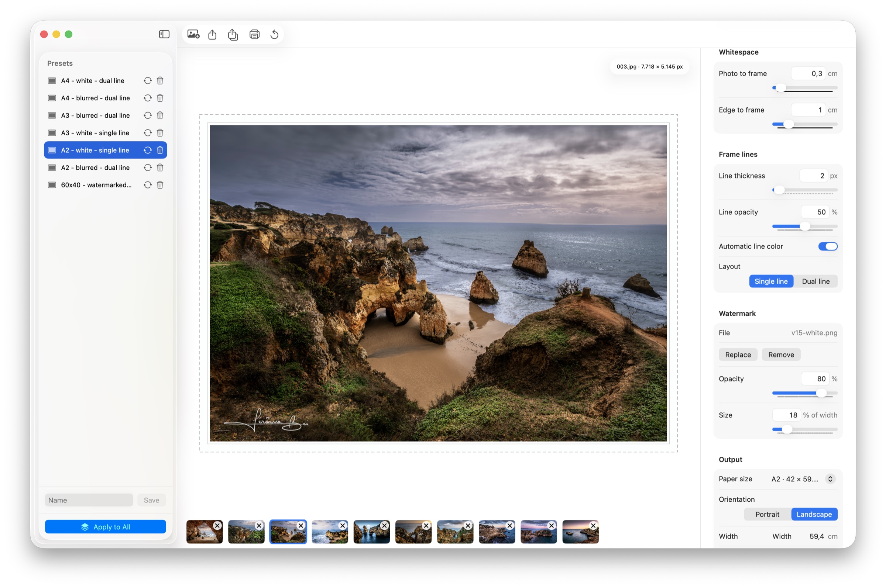
Task: Click the watermark Size value field
Action: click(x=786, y=415)
